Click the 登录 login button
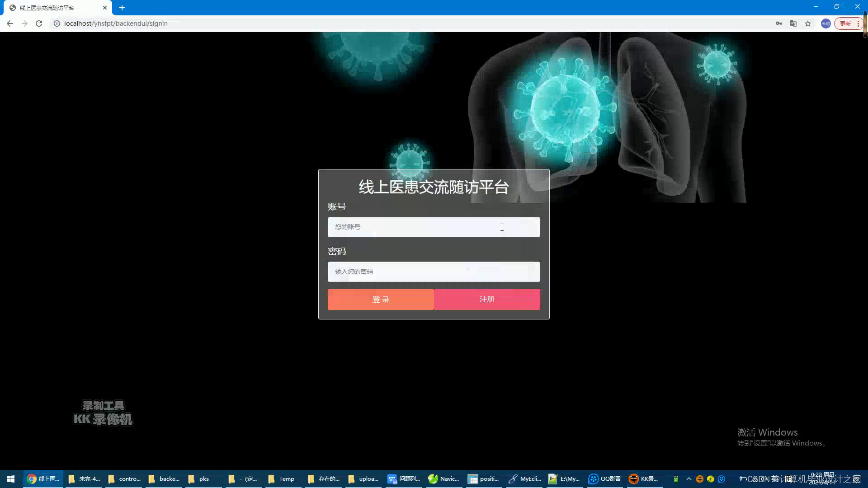Screen dimensions: 868x488 [x=381, y=300]
